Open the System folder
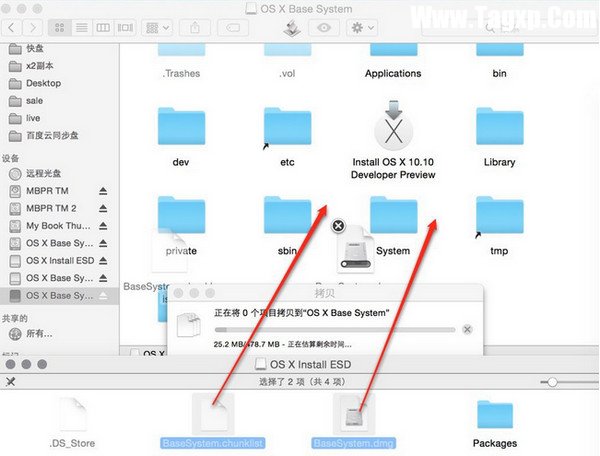This screenshot has height=456, width=600. (x=393, y=215)
